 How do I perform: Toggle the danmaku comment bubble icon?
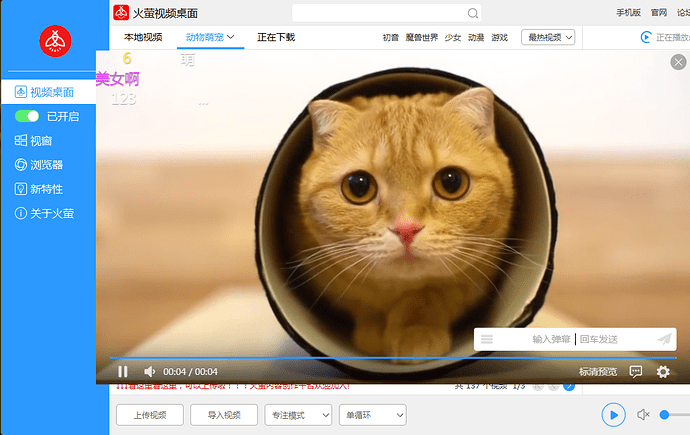tap(636, 372)
